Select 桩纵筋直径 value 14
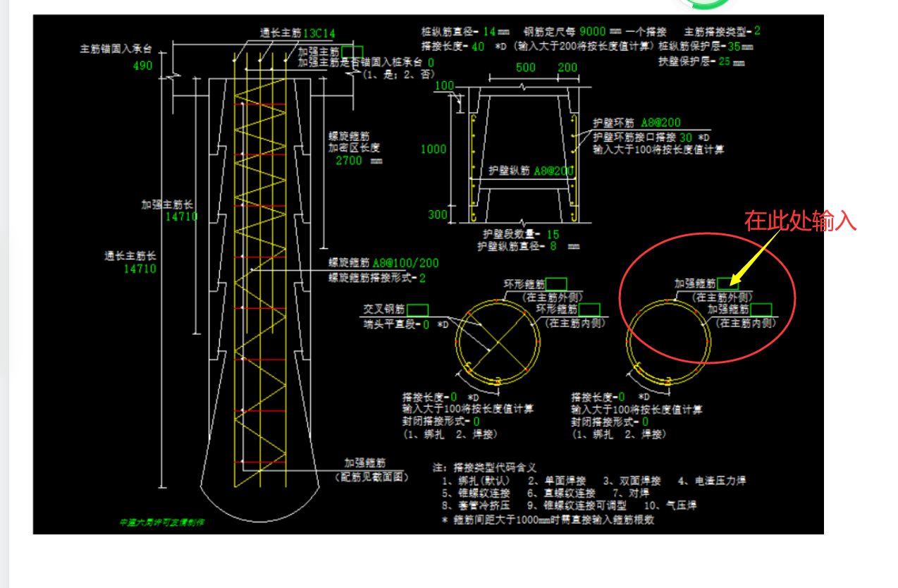 point(489,32)
